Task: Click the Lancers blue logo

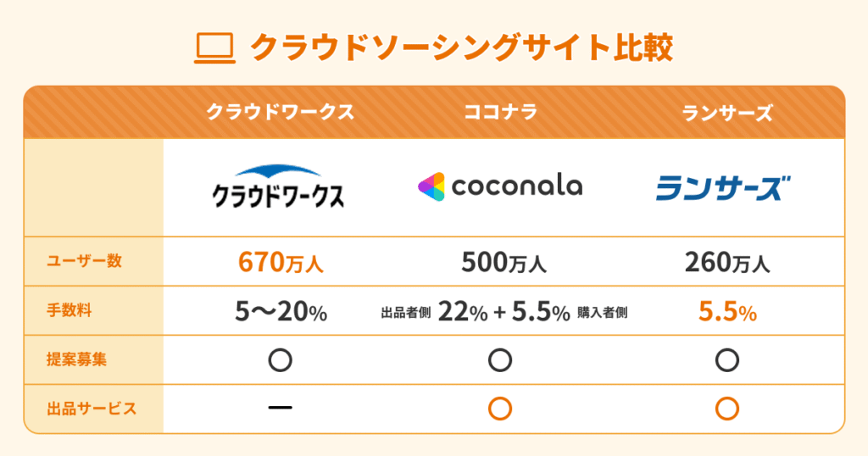Action: click(723, 187)
